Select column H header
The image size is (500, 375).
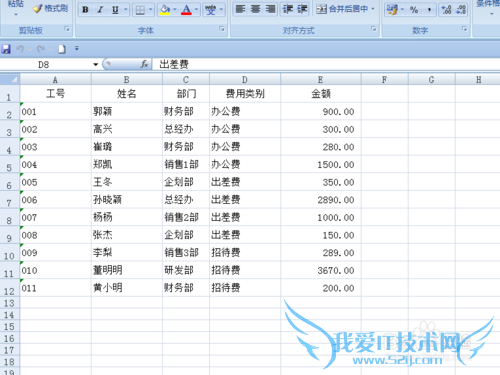pyautogui.click(x=478, y=80)
